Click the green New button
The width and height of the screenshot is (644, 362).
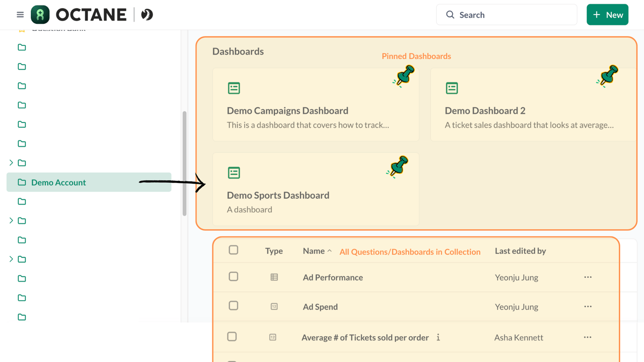click(x=607, y=15)
